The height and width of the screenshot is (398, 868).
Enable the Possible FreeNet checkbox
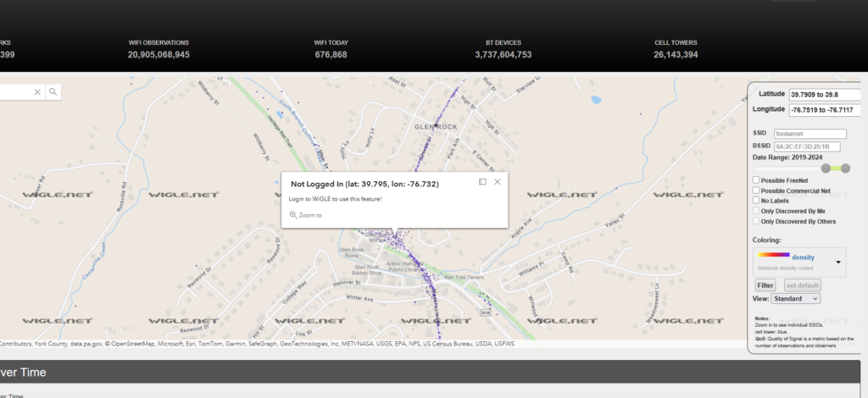[756, 180]
